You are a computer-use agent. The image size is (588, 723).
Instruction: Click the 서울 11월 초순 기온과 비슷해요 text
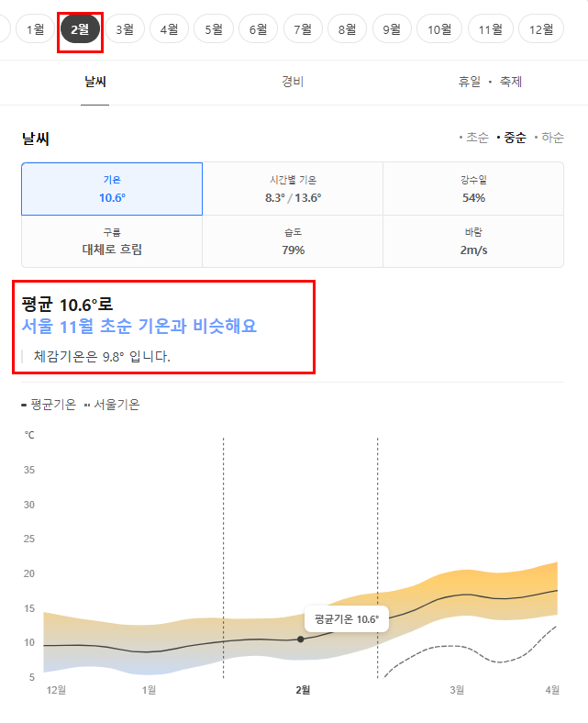(139, 326)
